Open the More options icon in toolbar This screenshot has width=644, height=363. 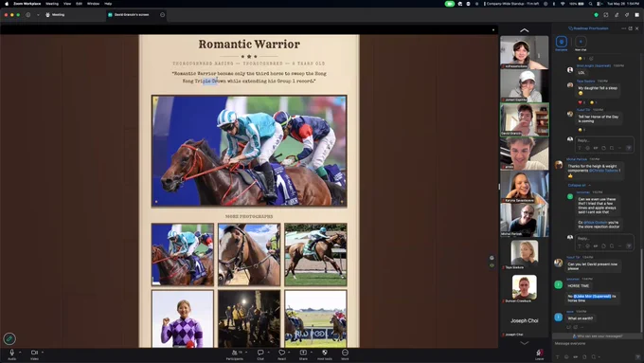click(x=345, y=353)
